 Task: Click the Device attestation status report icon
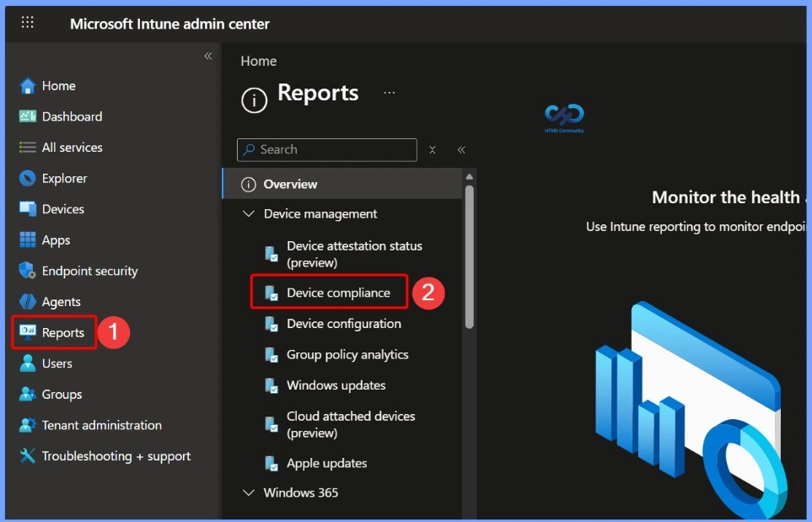(x=272, y=254)
